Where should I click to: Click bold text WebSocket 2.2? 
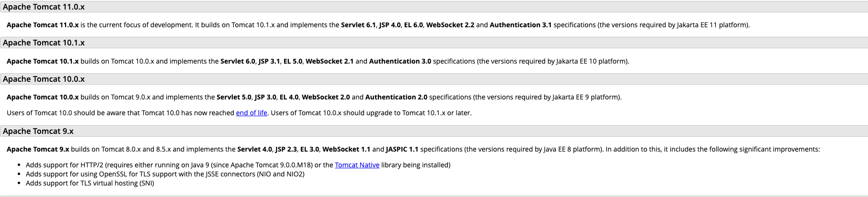450,25
